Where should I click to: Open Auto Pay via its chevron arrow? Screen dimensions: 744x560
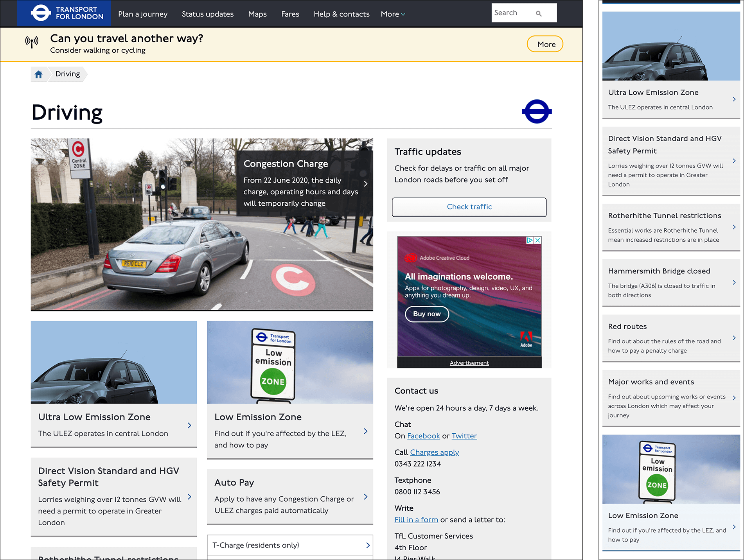click(x=365, y=497)
